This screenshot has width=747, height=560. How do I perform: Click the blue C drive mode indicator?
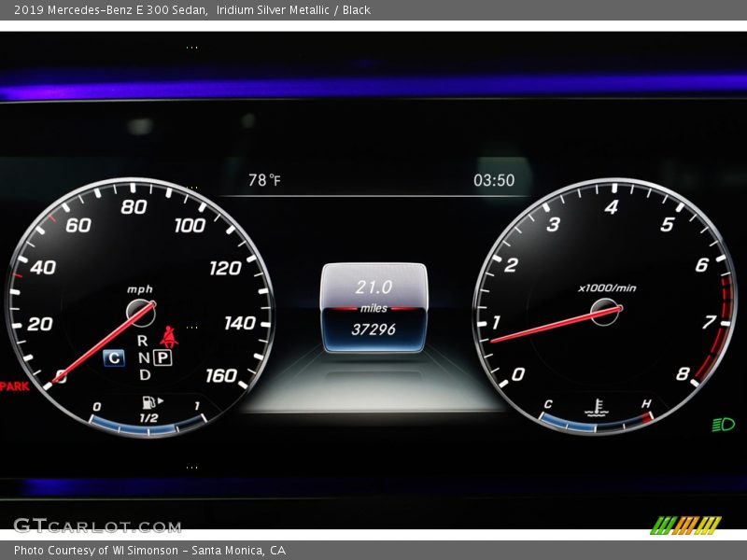[114, 358]
